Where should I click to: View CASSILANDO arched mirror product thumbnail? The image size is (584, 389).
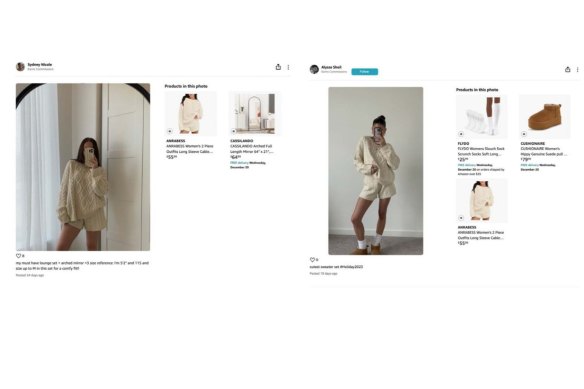pos(254,114)
